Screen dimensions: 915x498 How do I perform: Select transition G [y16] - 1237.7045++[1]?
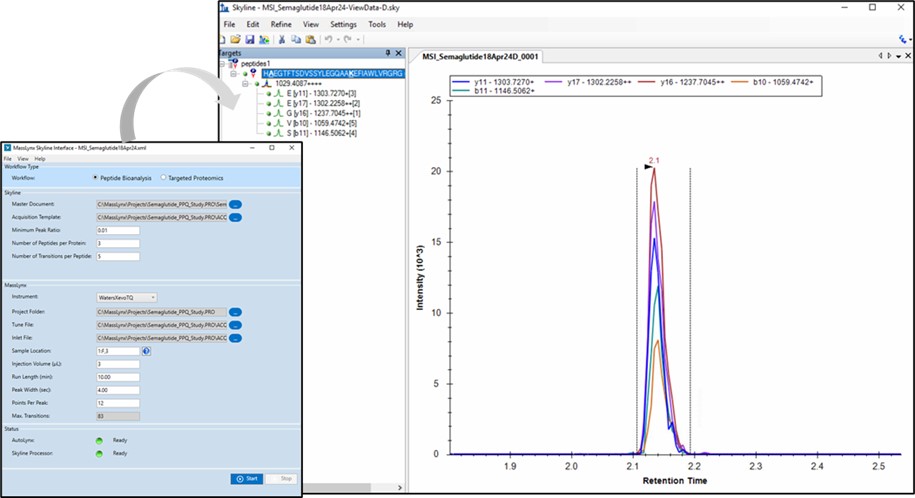coord(323,113)
